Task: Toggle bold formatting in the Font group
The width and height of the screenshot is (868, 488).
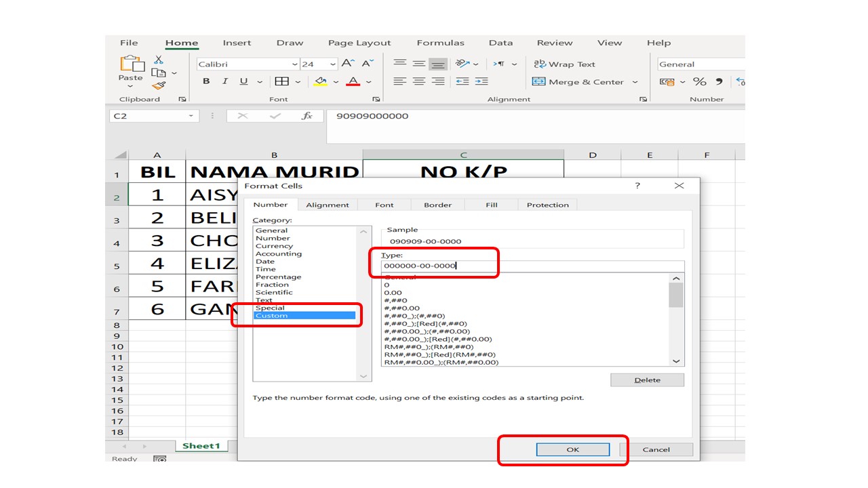Action: pos(206,81)
